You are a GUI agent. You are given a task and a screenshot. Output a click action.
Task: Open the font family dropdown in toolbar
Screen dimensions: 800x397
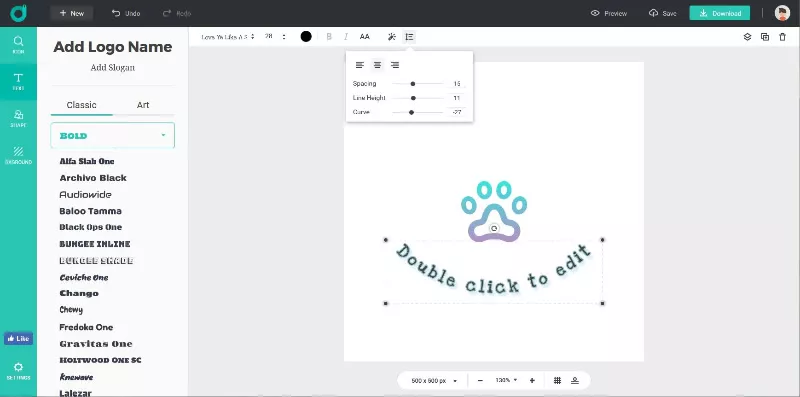[228, 37]
